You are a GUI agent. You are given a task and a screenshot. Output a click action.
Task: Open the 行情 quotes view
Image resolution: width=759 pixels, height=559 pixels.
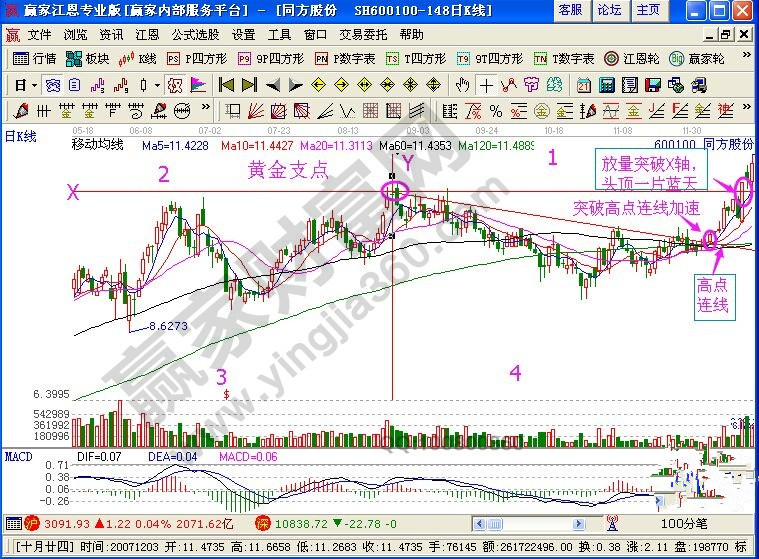pos(34,59)
